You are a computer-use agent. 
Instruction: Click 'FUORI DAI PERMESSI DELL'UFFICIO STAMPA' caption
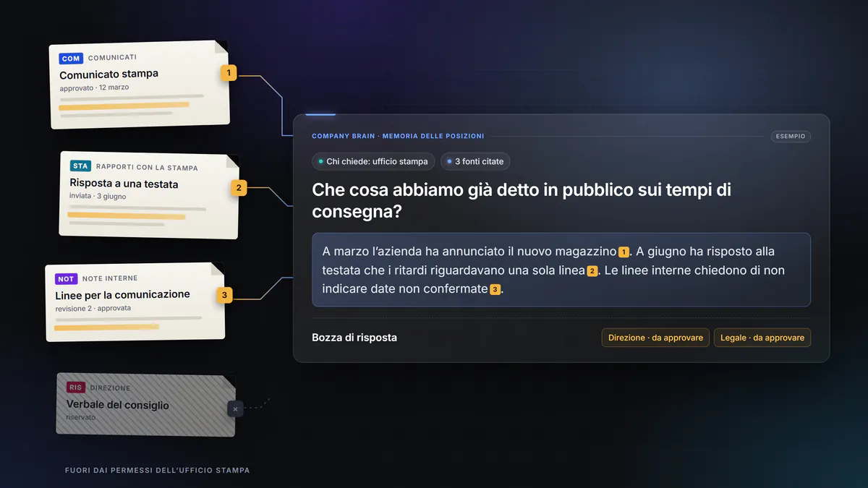click(x=157, y=470)
